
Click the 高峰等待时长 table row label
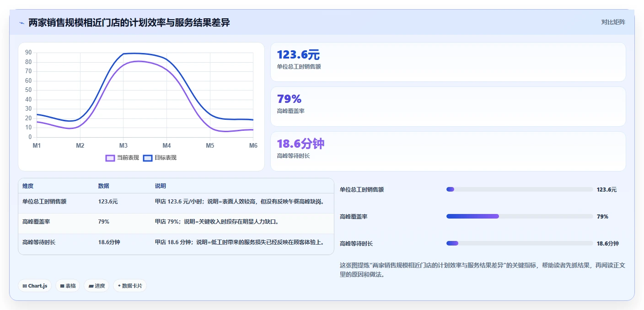coord(39,242)
